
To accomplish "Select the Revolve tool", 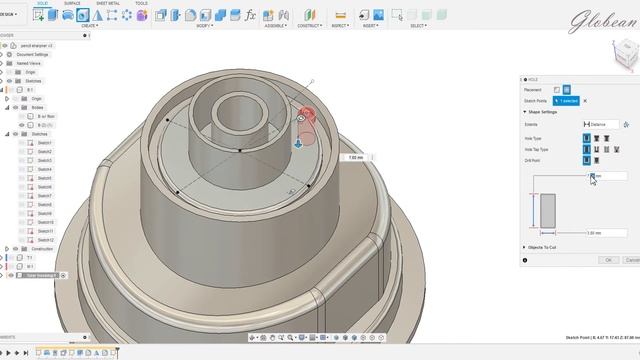I will (68, 15).
